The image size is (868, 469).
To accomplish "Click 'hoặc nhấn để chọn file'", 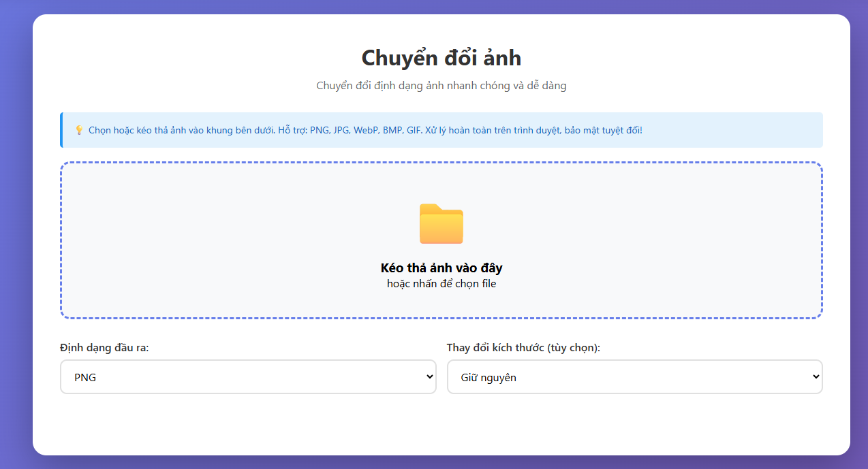I will [x=441, y=283].
